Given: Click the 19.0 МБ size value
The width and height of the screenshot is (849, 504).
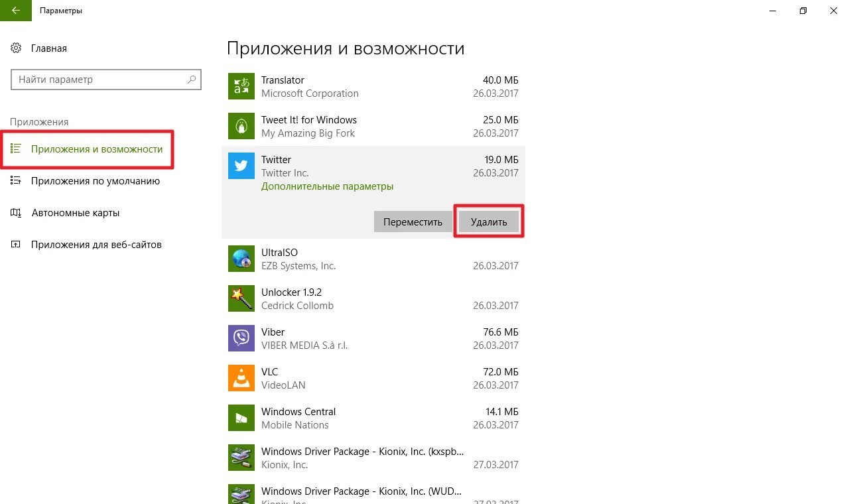Looking at the screenshot, I should click(x=501, y=160).
